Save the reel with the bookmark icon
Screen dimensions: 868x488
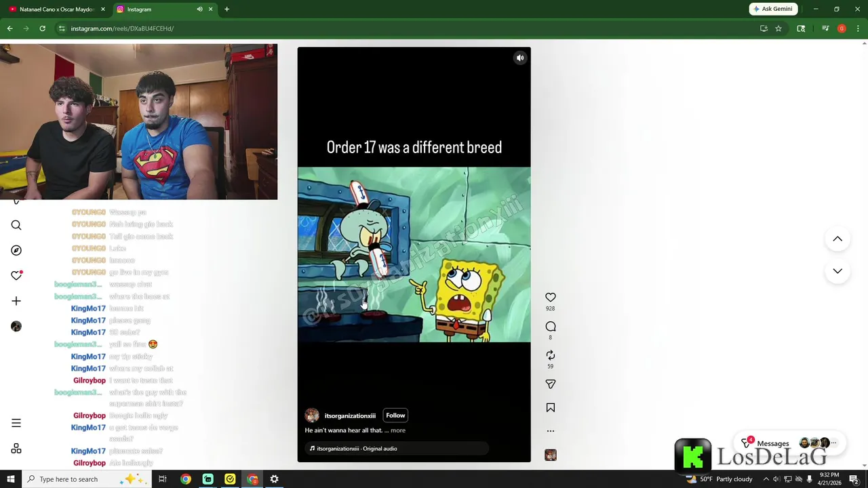tap(551, 407)
